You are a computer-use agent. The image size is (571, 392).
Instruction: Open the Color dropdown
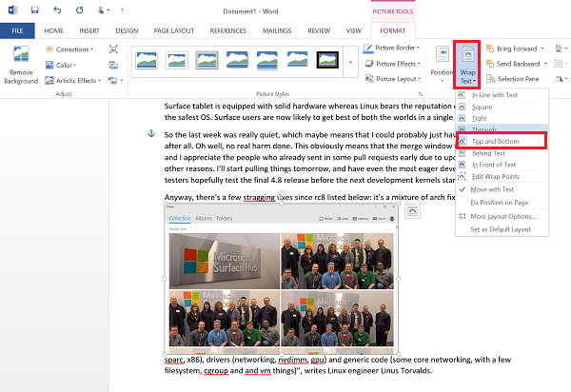click(x=61, y=65)
